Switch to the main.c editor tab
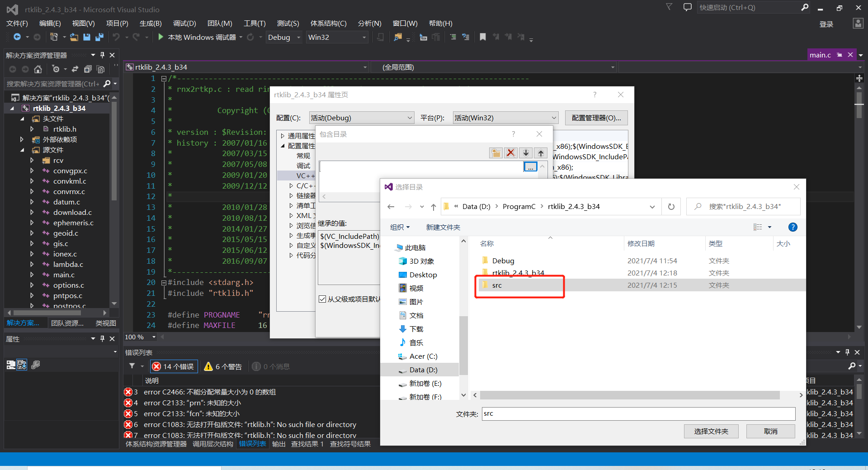The image size is (868, 470). (x=821, y=54)
